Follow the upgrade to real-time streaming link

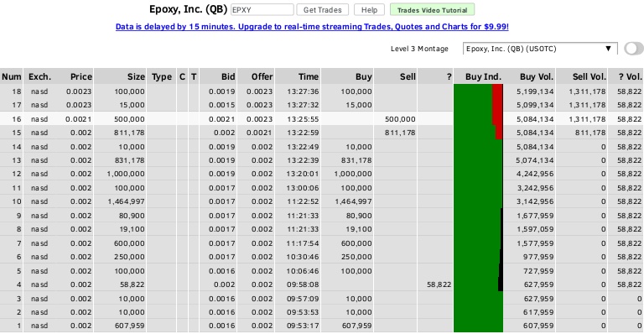pyautogui.click(x=312, y=27)
